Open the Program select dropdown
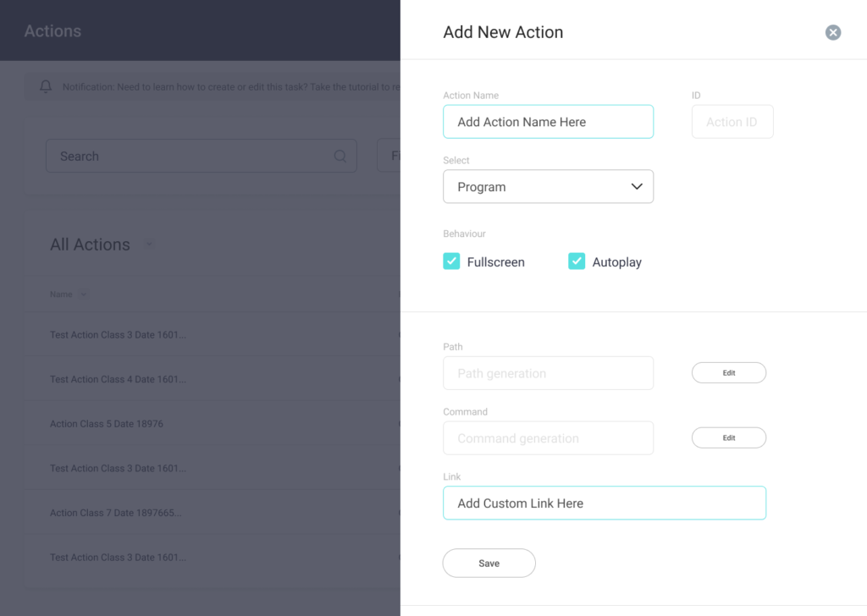 click(x=548, y=187)
